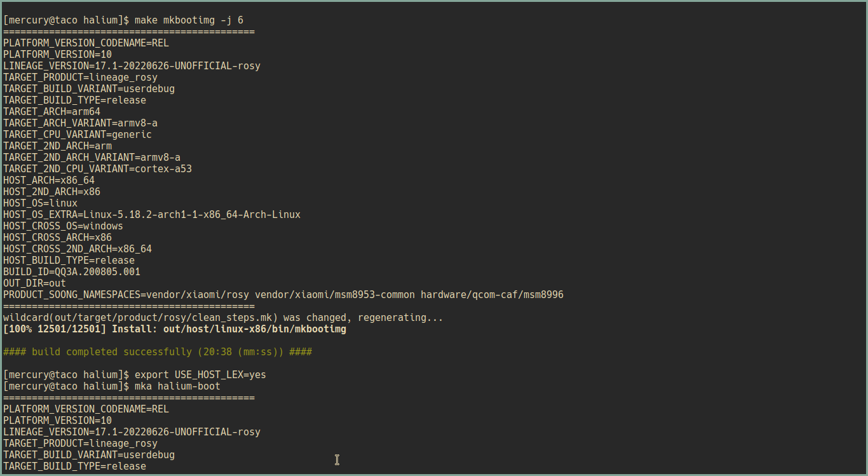
Task: Click the TARGET_2ND_CPU_VARIANT=cortex-a53 line
Action: pyautogui.click(x=97, y=169)
